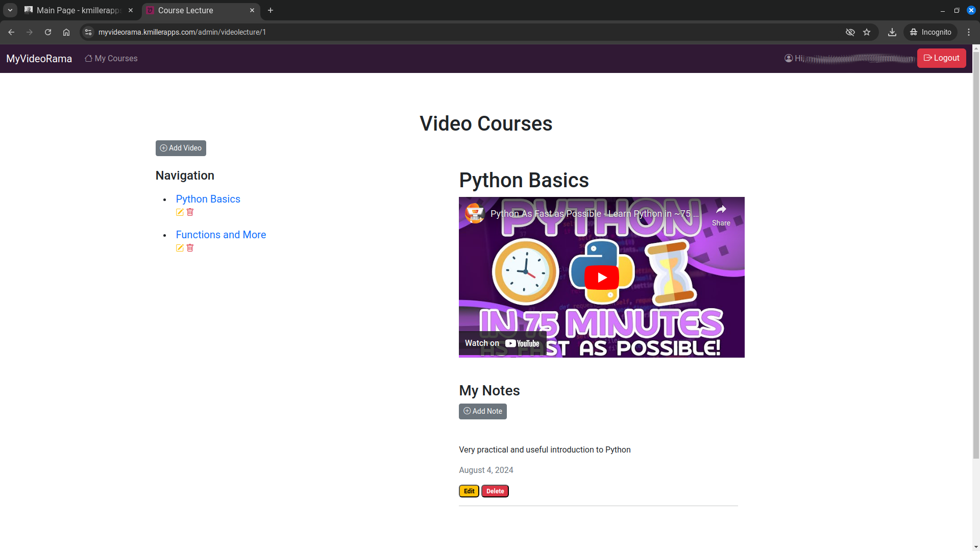Click the browser home icon
Viewport: 980px width, 551px height.
point(66,32)
